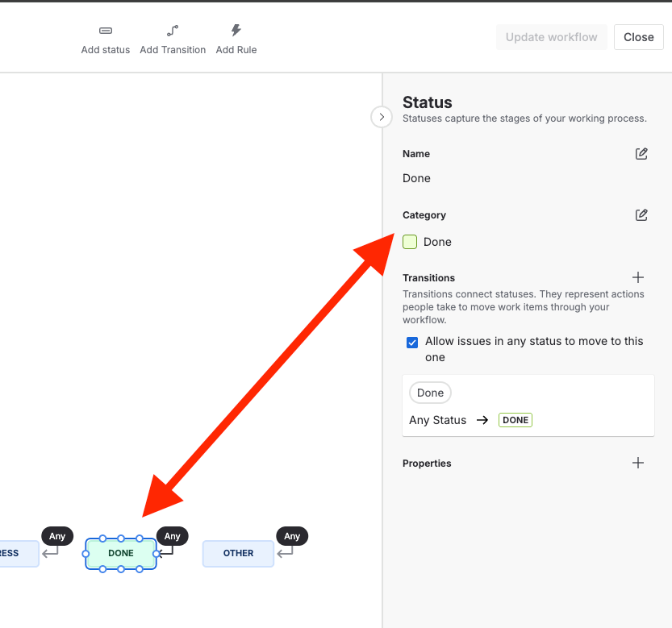Click the Any badge beside DONE node
The width and height of the screenshot is (672, 628).
coord(173,536)
